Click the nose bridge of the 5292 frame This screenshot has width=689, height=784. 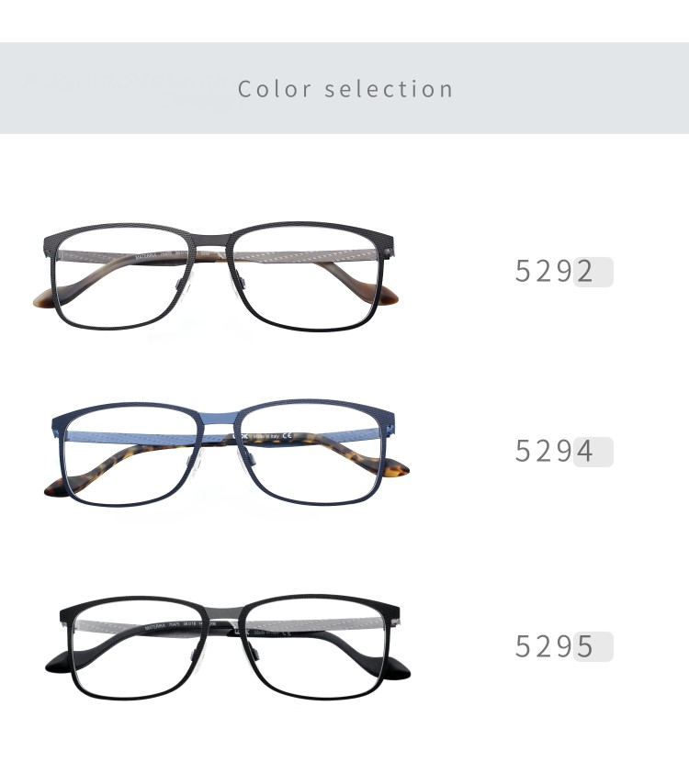click(x=211, y=241)
